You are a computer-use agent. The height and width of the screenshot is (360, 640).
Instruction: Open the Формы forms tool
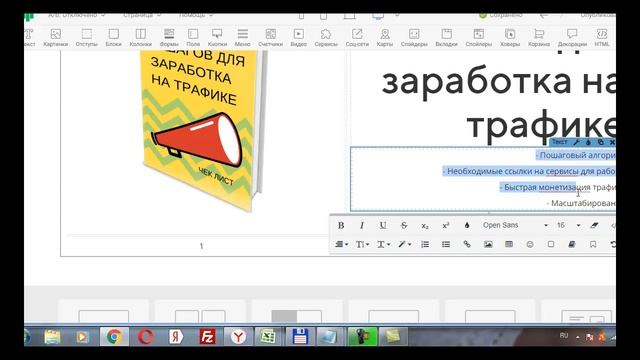(169, 37)
